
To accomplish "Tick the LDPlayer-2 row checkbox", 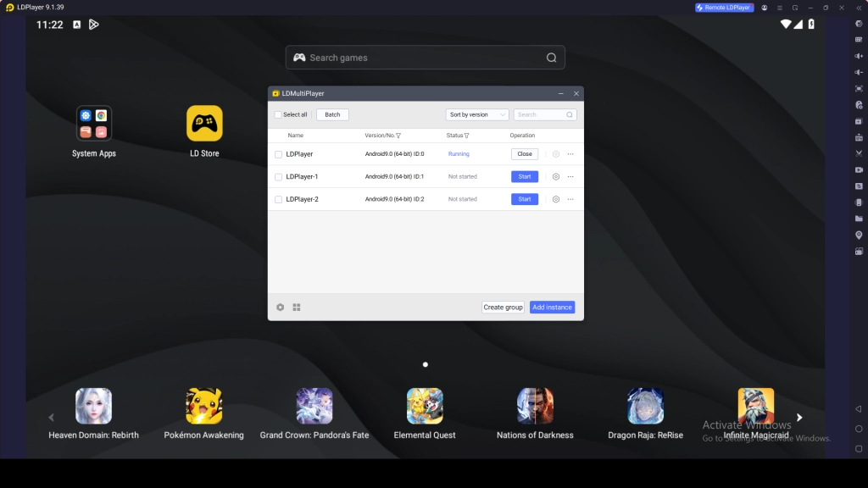I will pyautogui.click(x=278, y=199).
